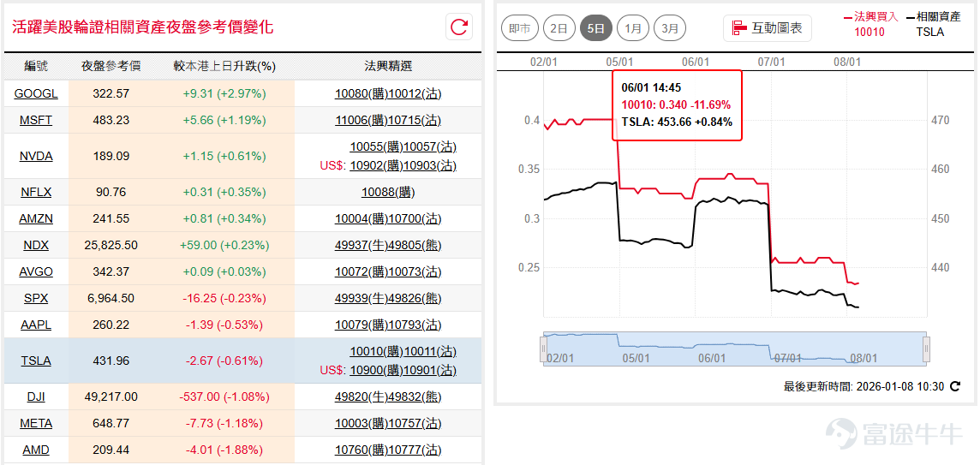
Task: Open TSLA put warrant 10011
Action: pyautogui.click(x=430, y=351)
